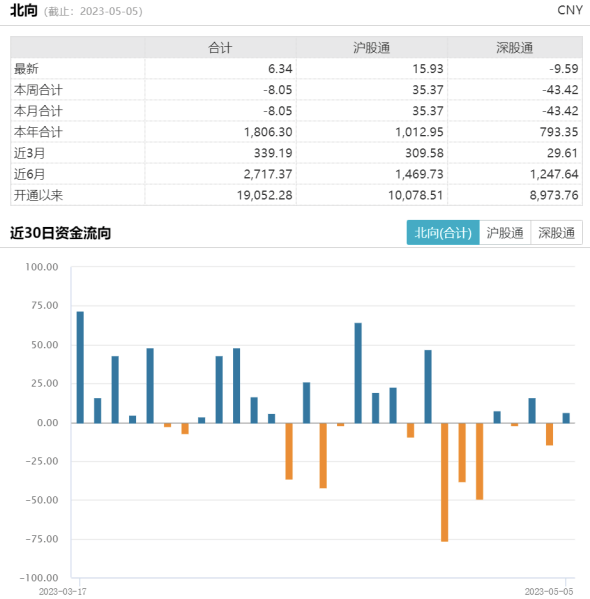Switch to the 沪股通 chart tab
The height and width of the screenshot is (599, 590).
505,233
